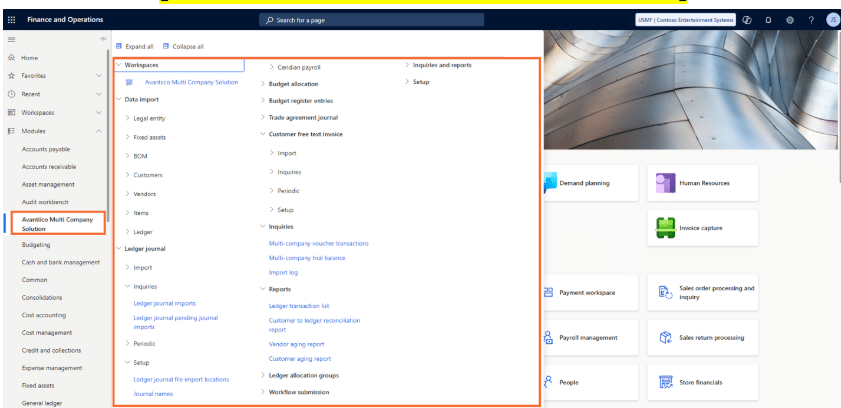Expand the Ceridian payroll node
Image resolution: width=841 pixels, height=408 pixels.
pyautogui.click(x=272, y=68)
